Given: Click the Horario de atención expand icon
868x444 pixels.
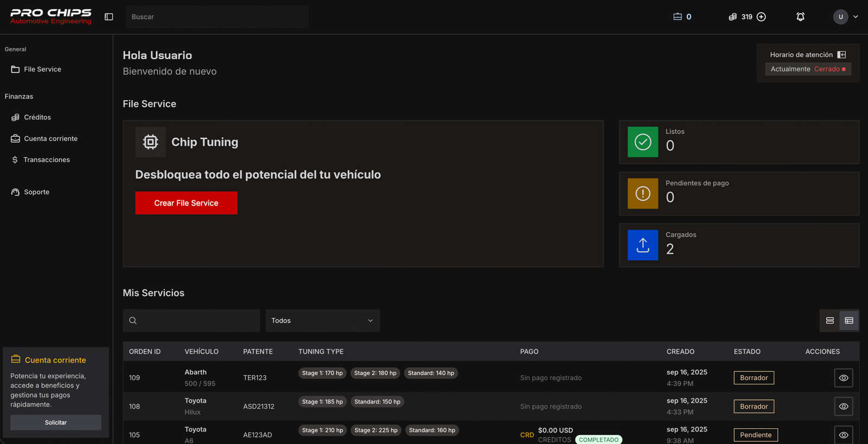Looking at the screenshot, I should tap(841, 55).
